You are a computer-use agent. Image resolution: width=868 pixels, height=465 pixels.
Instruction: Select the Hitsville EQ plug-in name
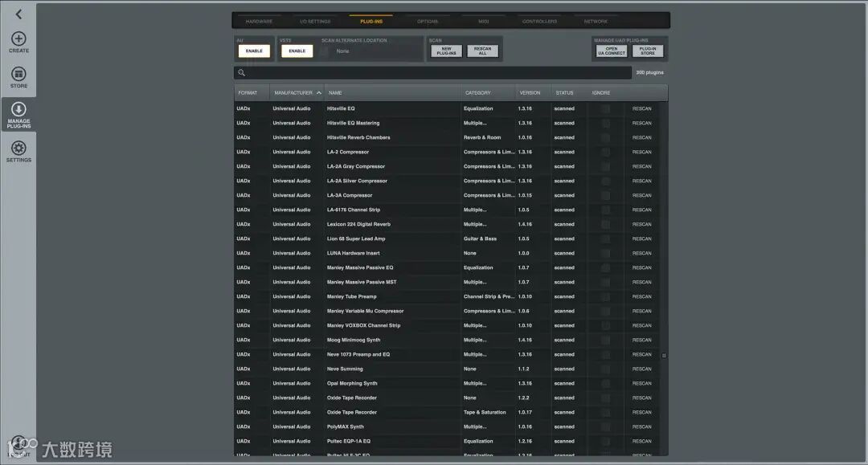341,109
